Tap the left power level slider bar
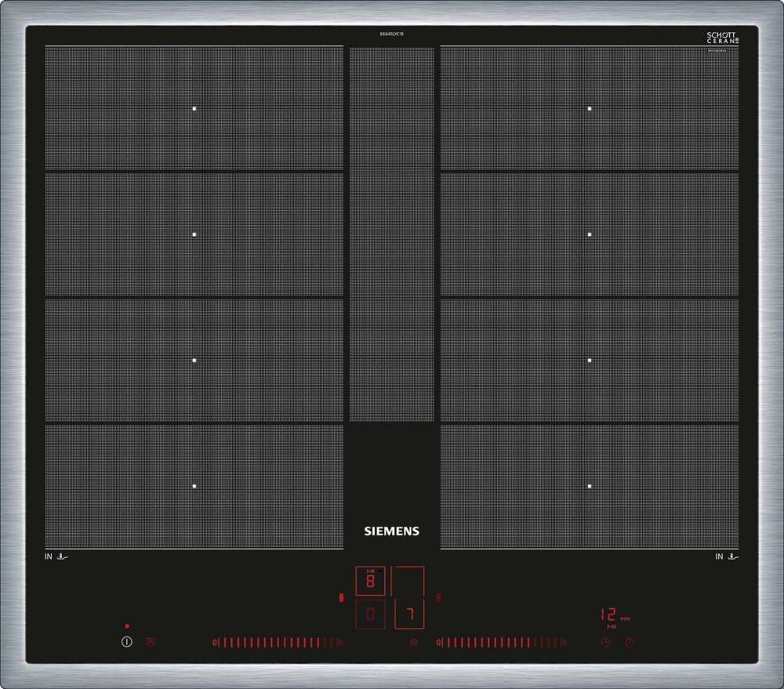The height and width of the screenshot is (689, 784). [x=278, y=643]
